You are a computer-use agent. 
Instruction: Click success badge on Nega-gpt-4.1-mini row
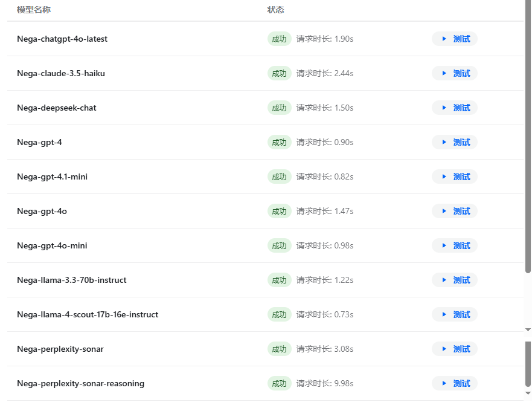pos(279,177)
